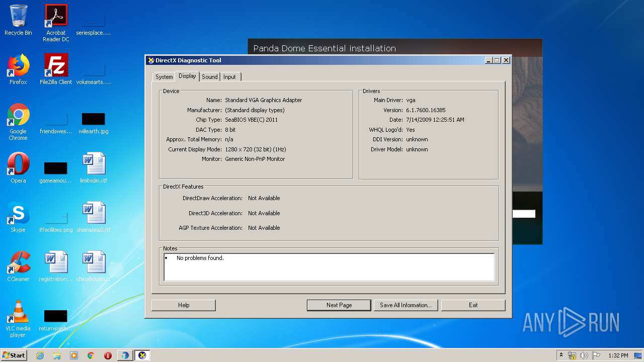The height and width of the screenshot is (362, 644).
Task: Open Skype desktop shortcut
Action: pos(18,217)
